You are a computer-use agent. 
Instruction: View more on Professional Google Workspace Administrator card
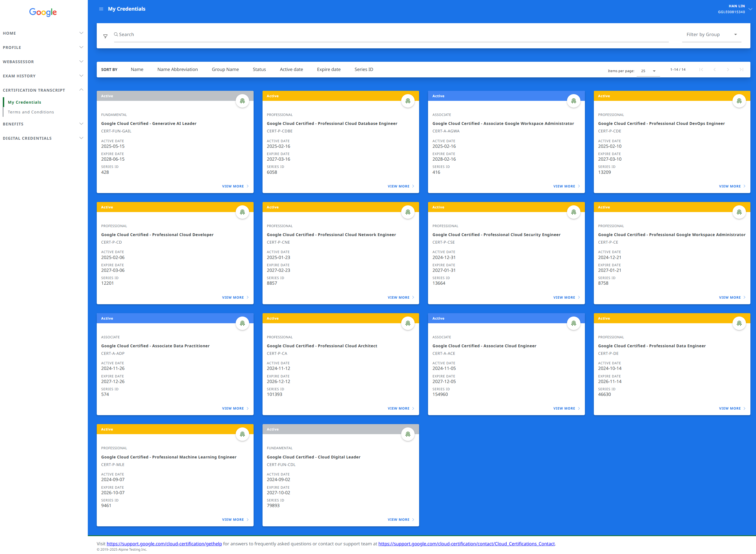click(732, 298)
